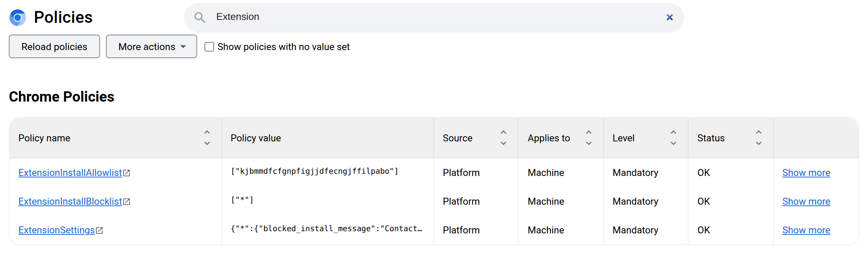Sort by Applies to column arrows

click(589, 138)
